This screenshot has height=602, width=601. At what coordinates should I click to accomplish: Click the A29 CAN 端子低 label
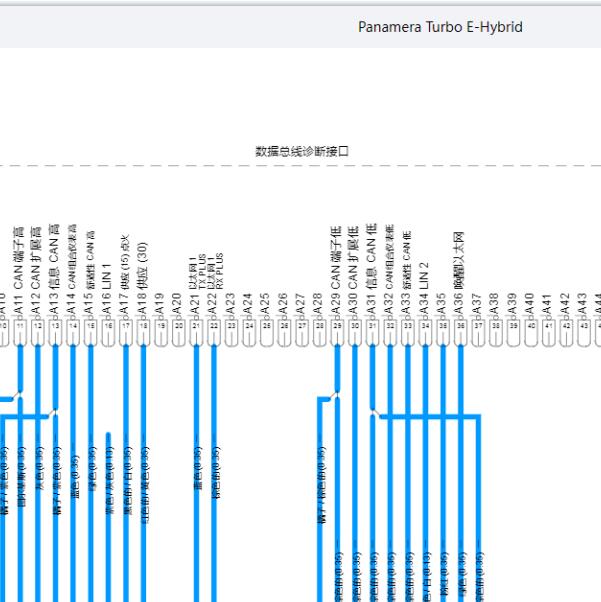click(336, 271)
